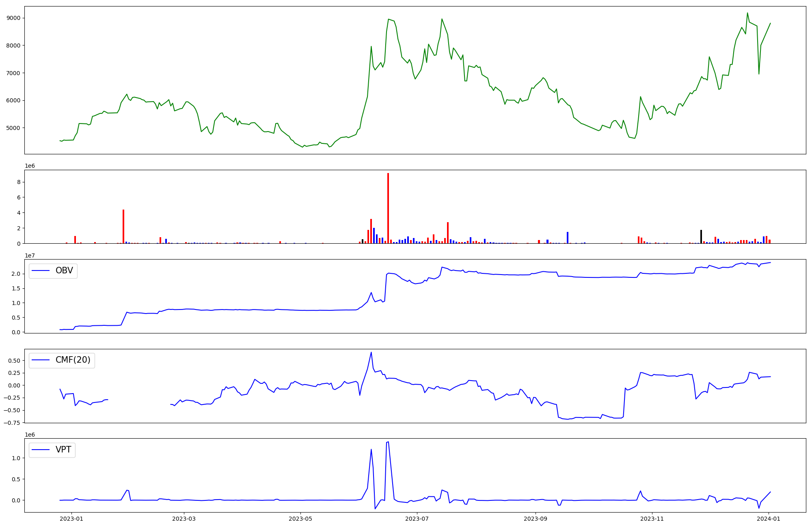Click the highest peak of the VPT line
This screenshot has height=528, width=812.
click(x=389, y=442)
